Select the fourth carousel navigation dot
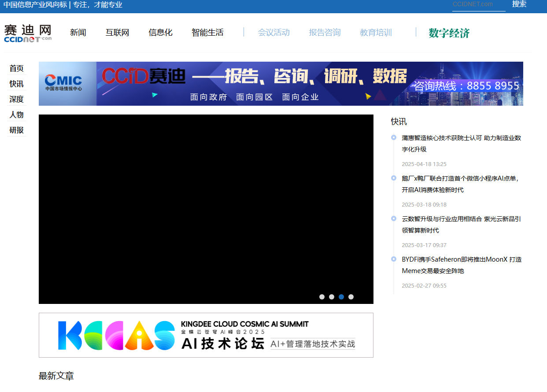 pyautogui.click(x=351, y=297)
